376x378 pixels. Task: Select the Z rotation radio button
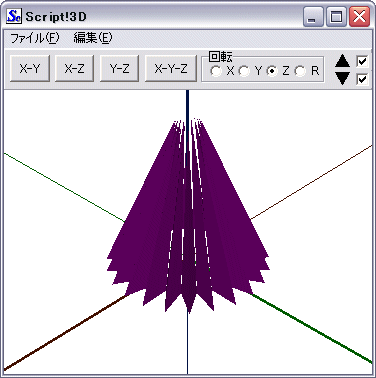tap(272, 71)
